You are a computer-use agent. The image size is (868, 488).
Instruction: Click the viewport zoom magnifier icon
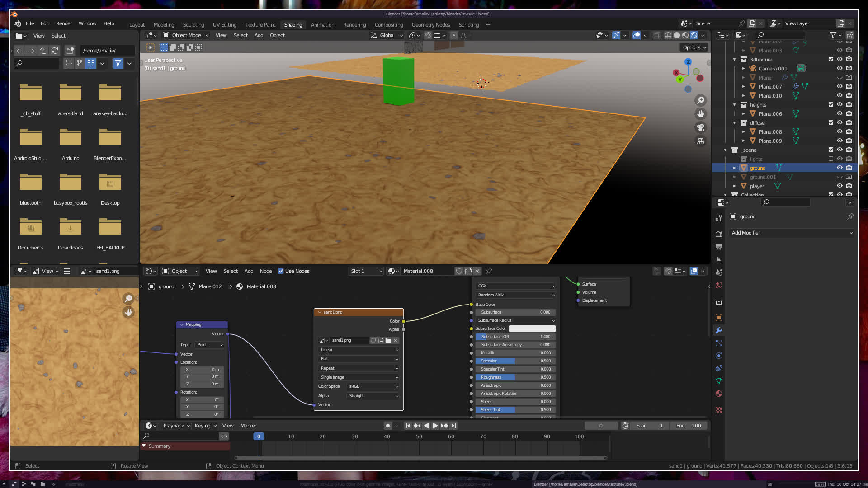[x=701, y=100]
